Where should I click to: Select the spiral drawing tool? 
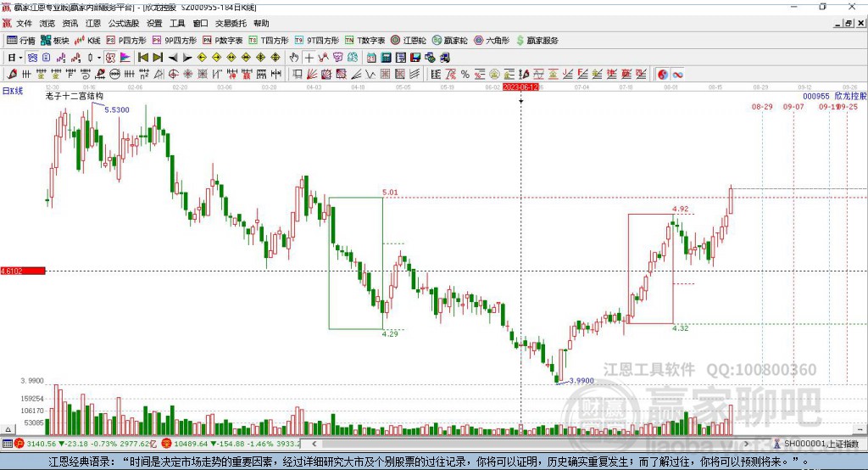point(86,74)
